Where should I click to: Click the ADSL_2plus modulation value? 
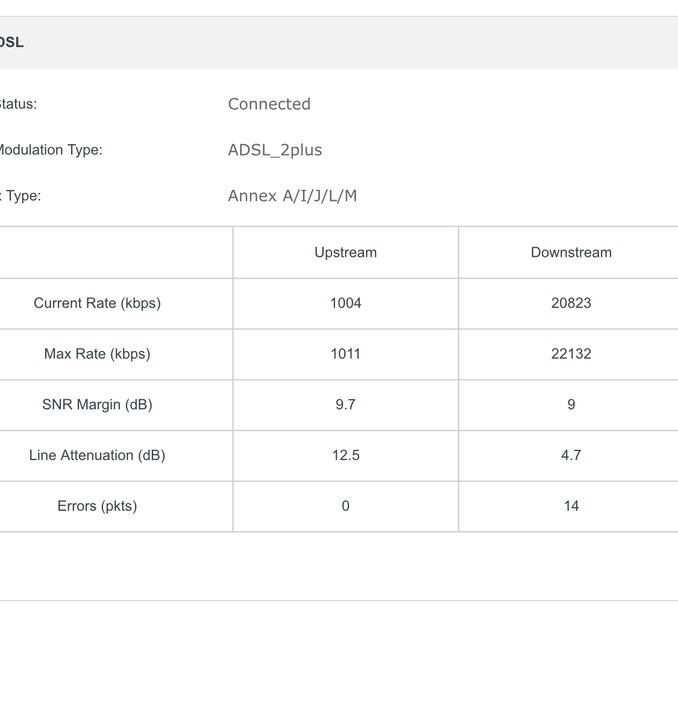[x=275, y=150]
